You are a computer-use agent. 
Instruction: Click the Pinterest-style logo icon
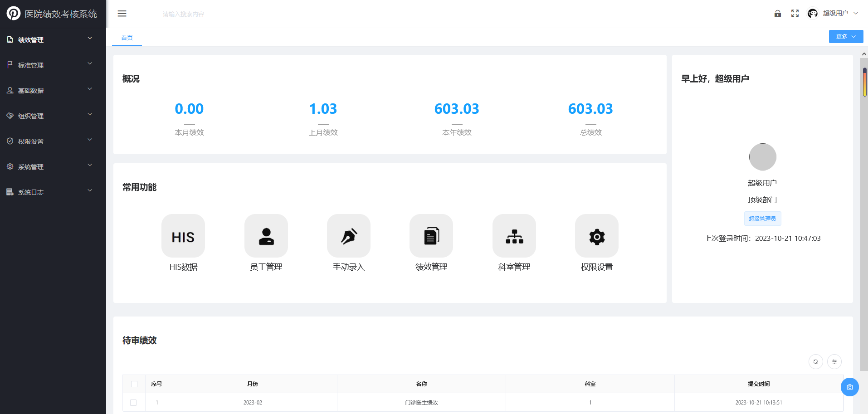click(14, 13)
